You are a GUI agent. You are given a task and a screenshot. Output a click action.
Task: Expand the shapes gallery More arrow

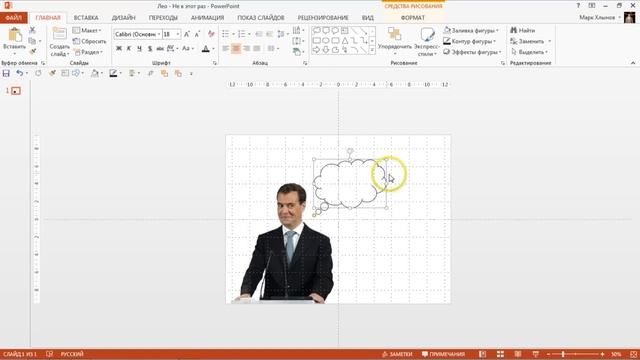click(372, 51)
